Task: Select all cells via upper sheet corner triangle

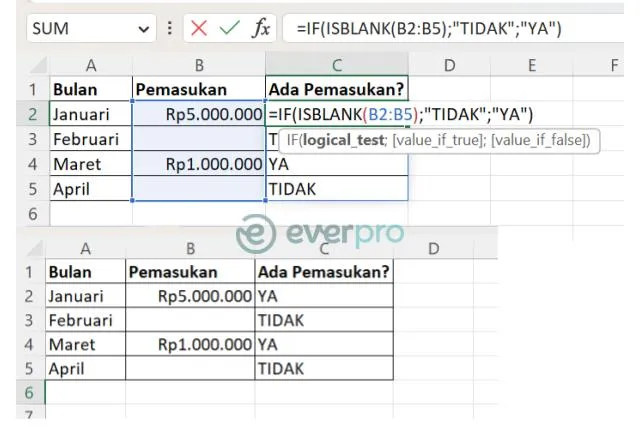Action: coord(38,66)
